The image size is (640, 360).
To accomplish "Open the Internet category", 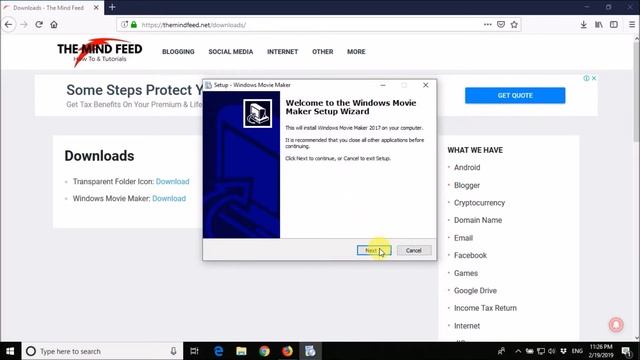I will pyautogui.click(x=467, y=326).
